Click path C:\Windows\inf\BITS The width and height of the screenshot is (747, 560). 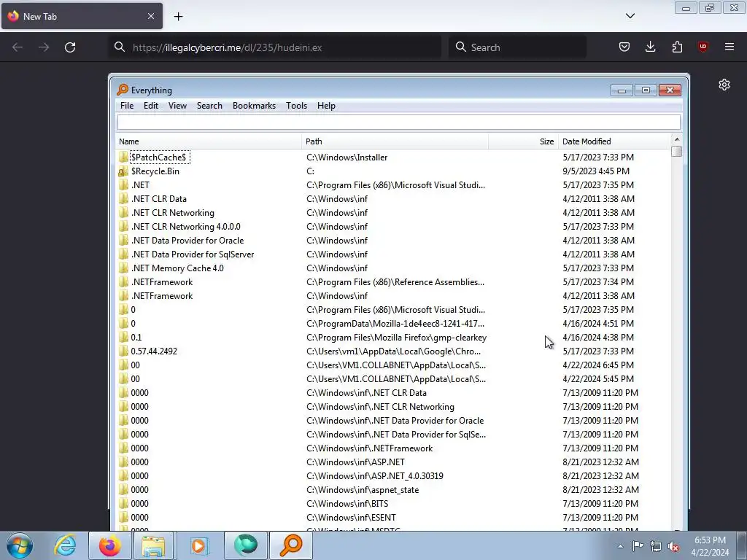pos(347,503)
